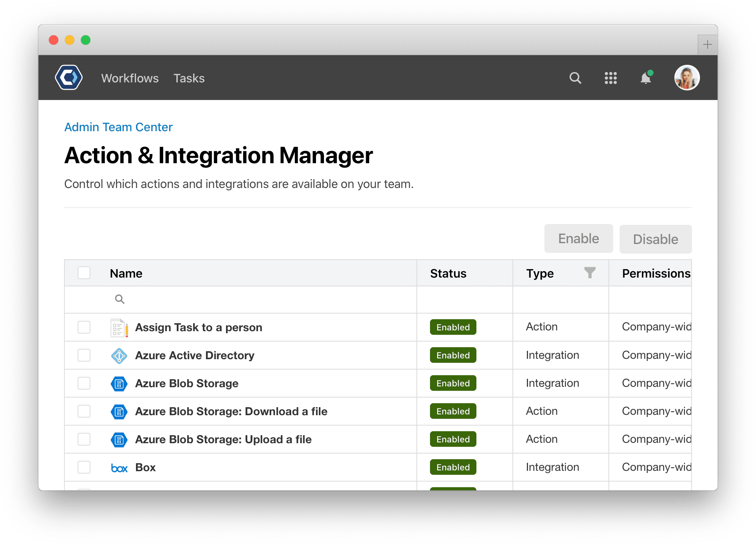Click the Azure Active Directory icon
756x544 pixels.
119,356
